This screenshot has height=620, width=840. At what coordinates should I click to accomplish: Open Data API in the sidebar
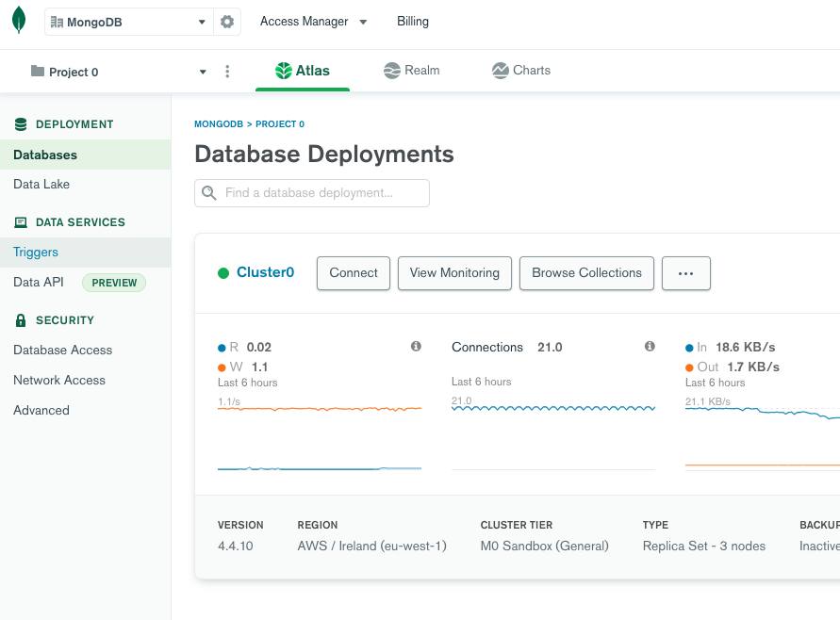[x=39, y=282]
